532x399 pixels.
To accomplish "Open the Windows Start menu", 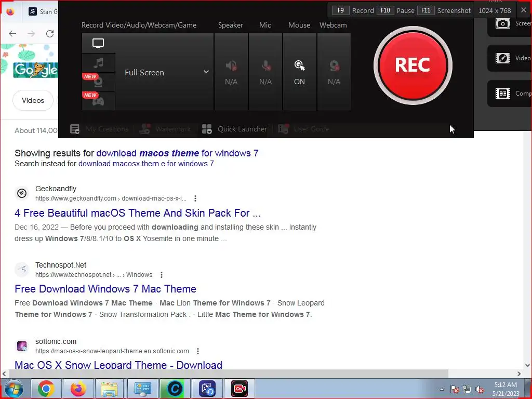I will point(14,389).
